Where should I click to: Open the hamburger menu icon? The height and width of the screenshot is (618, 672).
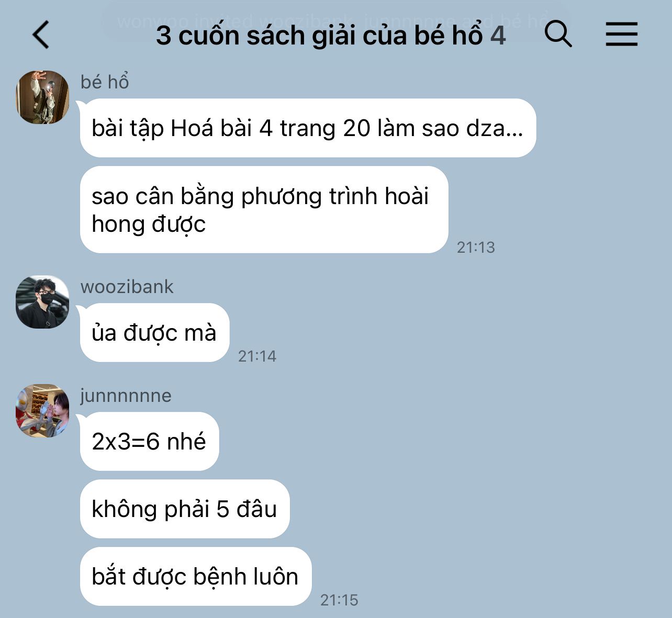pos(622,35)
